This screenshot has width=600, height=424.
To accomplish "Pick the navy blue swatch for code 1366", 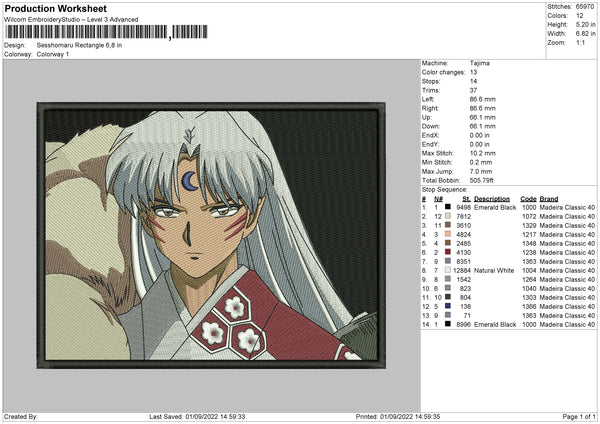I will tap(447, 306).
